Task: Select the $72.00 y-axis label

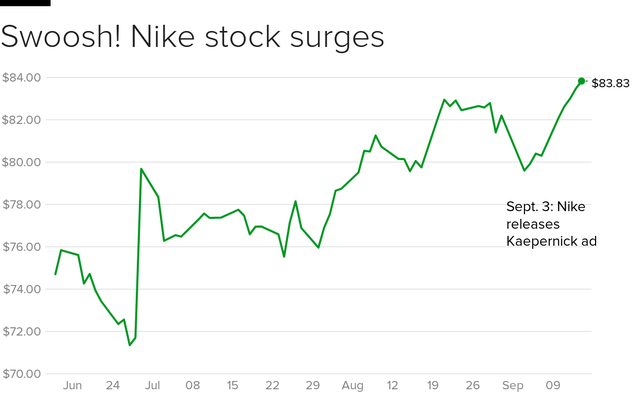Action: tap(21, 332)
